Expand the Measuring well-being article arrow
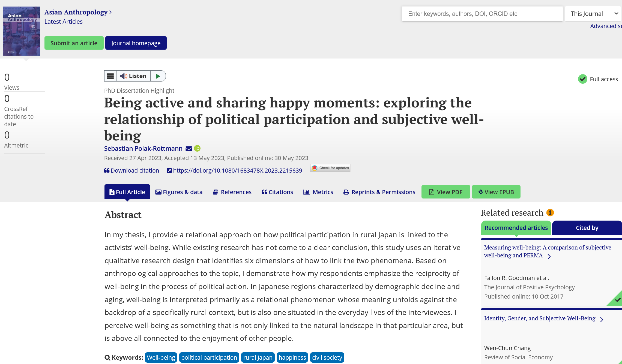Image resolution: width=622 pixels, height=364 pixels. [549, 256]
